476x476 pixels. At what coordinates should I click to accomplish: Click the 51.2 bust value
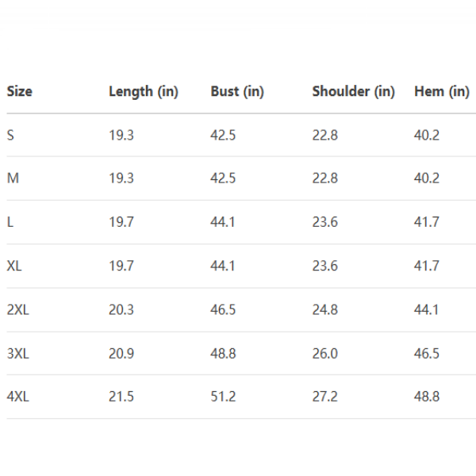223,397
